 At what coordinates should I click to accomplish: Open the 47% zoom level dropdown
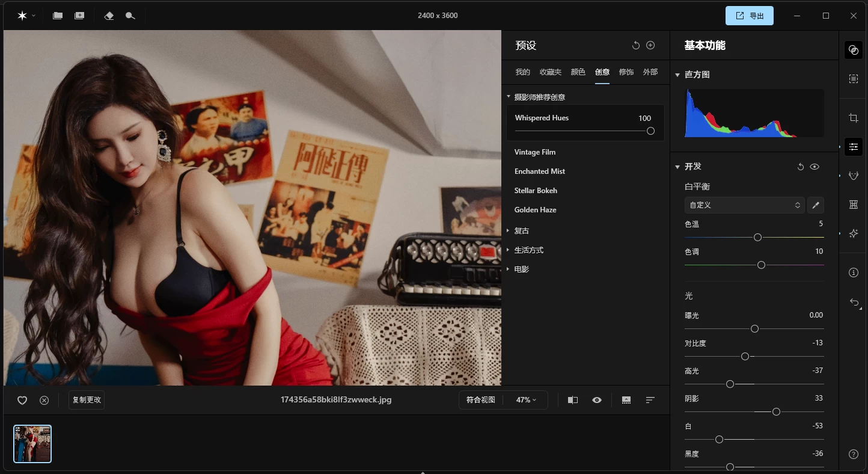coord(526,400)
